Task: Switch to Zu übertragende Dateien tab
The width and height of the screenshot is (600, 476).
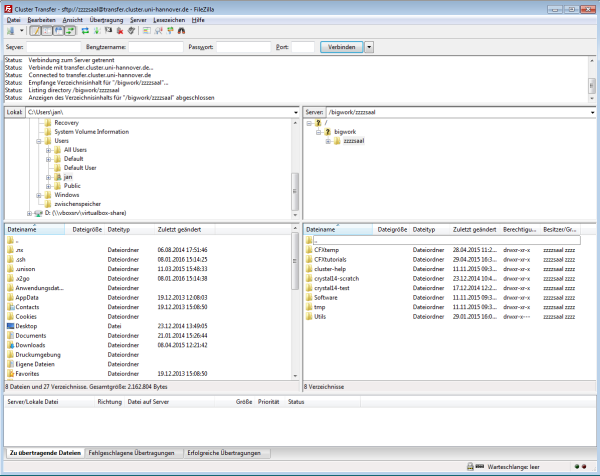Action: click(x=45, y=453)
